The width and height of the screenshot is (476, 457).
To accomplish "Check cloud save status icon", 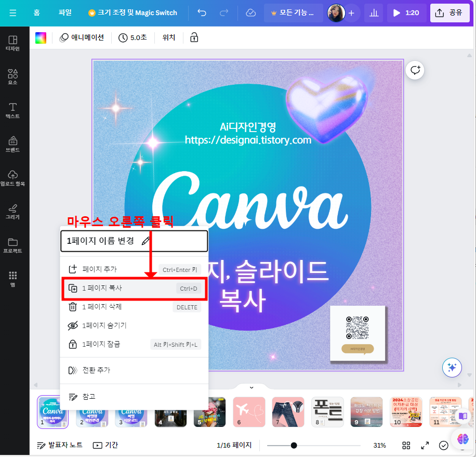I will [x=251, y=13].
